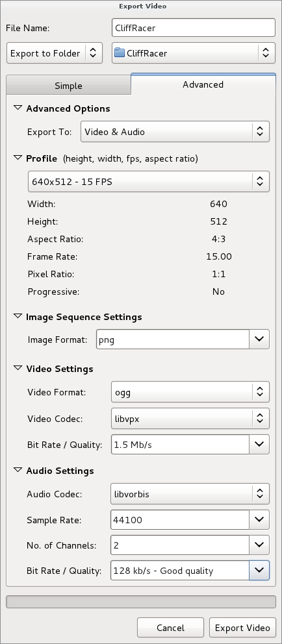Open the Video Codec libvpx dropdown

pyautogui.click(x=190, y=419)
